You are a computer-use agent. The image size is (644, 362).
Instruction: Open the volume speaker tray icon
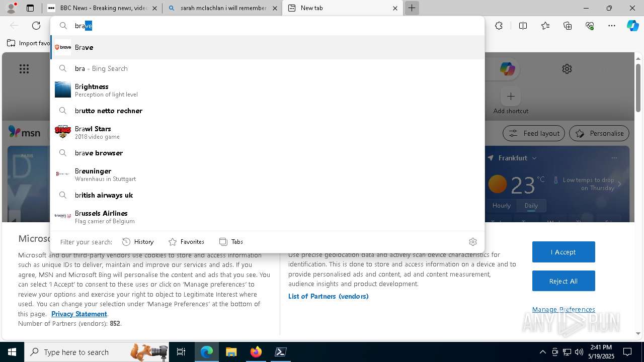pyautogui.click(x=579, y=352)
